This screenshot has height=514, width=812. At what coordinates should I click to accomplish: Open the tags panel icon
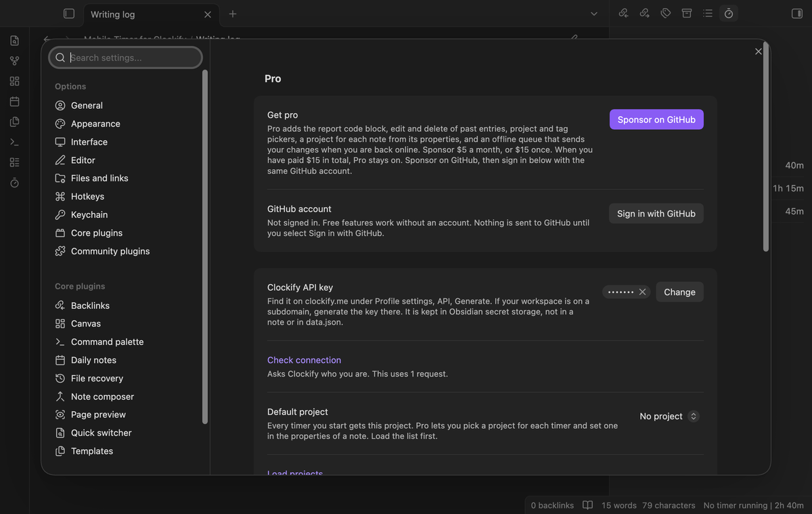tap(666, 13)
